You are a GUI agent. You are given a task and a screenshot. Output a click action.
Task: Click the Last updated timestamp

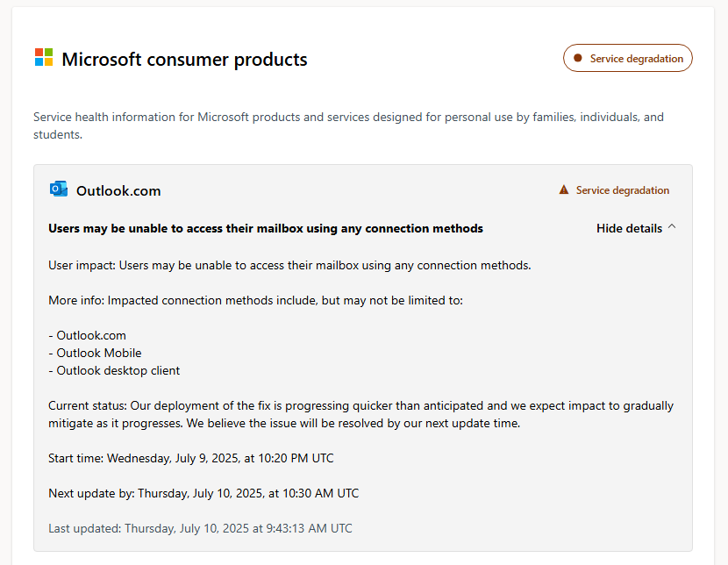pyautogui.click(x=200, y=528)
